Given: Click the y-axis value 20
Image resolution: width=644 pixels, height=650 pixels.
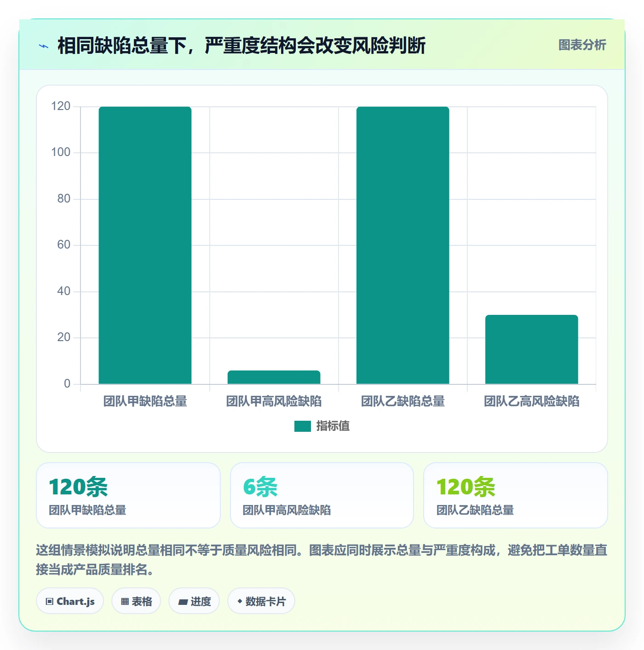Looking at the screenshot, I should click(x=63, y=337).
